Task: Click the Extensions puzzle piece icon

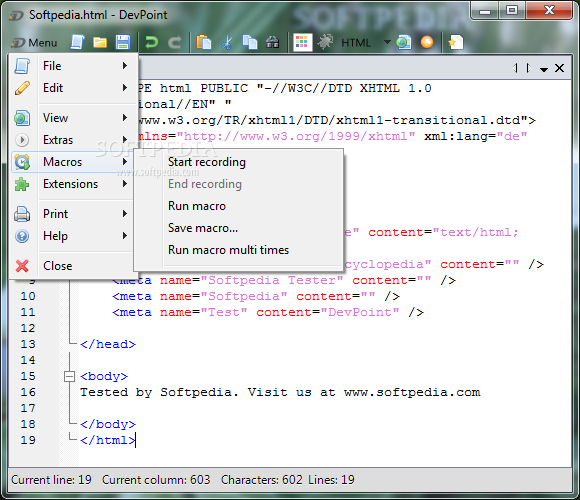Action: coord(22,184)
